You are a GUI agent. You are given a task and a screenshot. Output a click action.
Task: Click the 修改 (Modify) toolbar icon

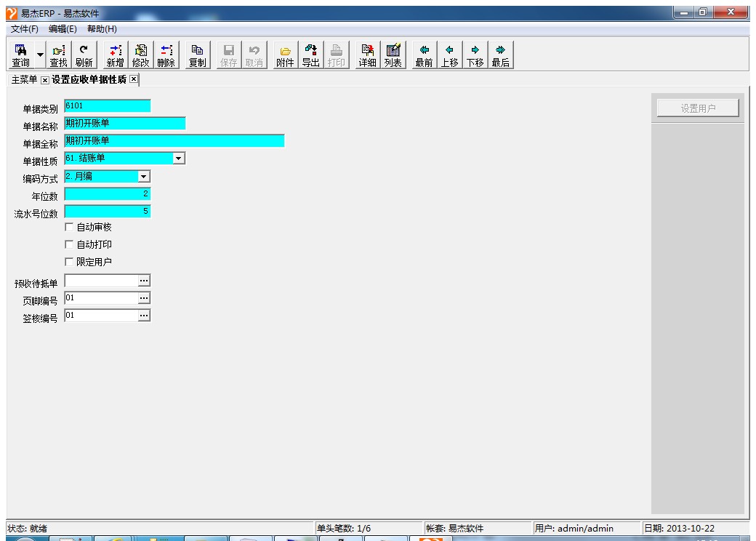pos(141,55)
